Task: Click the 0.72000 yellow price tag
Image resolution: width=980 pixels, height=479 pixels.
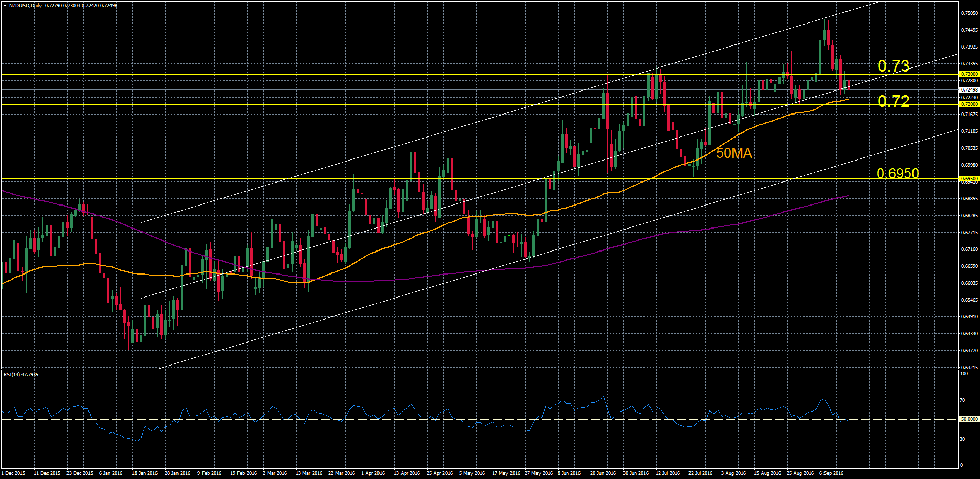Action: point(969,104)
